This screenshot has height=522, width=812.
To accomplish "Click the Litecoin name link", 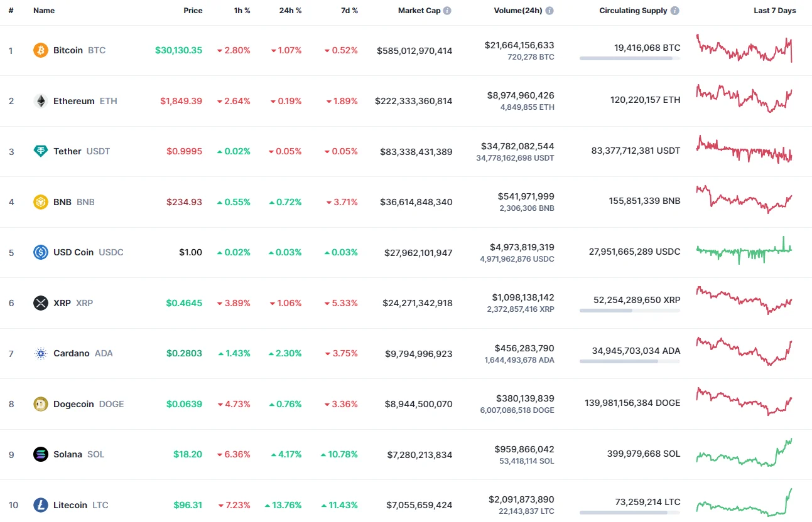I will pyautogui.click(x=70, y=505).
